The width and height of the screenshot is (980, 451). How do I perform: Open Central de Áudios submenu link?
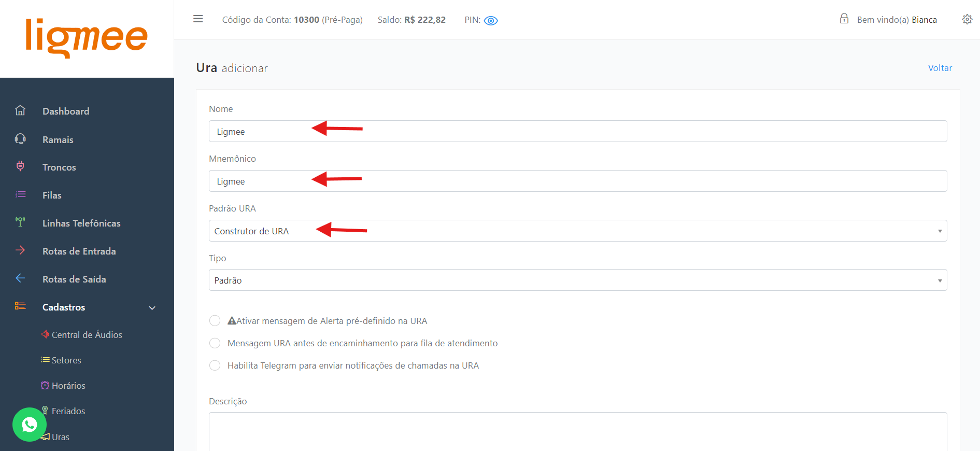(x=87, y=335)
